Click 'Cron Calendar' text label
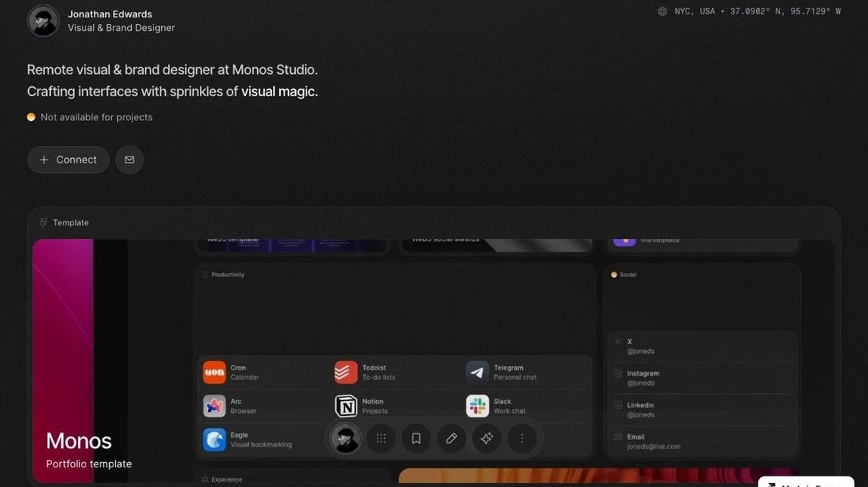The height and width of the screenshot is (487, 868). [244, 373]
